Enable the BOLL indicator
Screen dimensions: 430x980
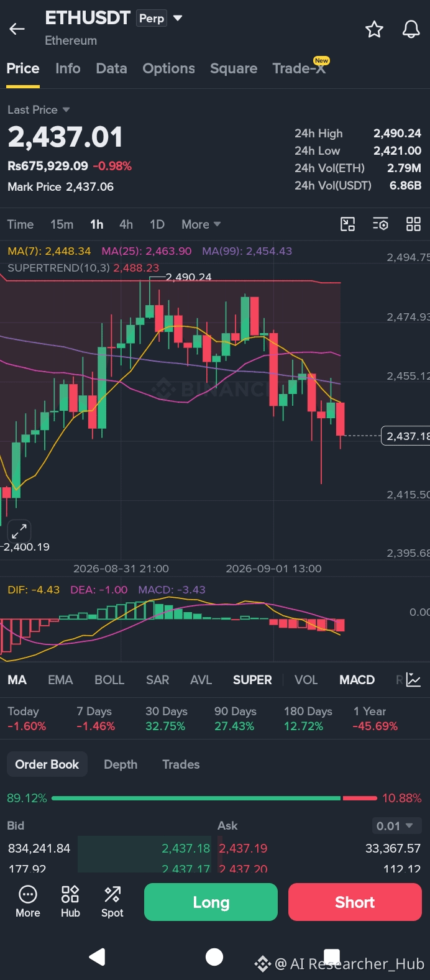coord(109,680)
